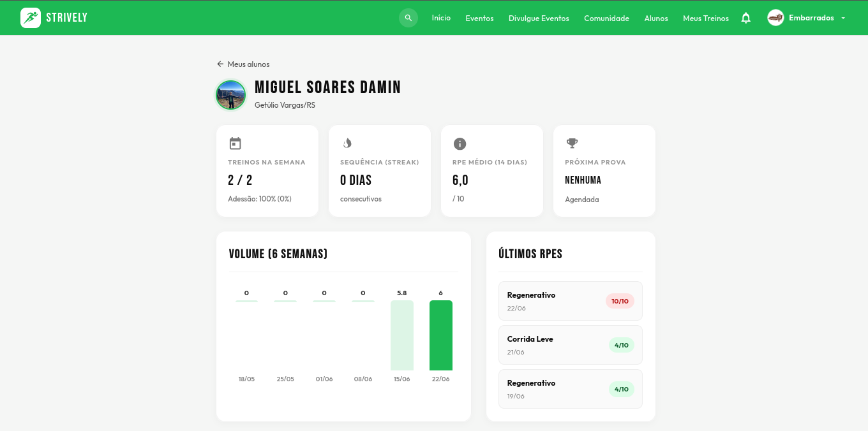This screenshot has height=431, width=868.
Task: Click the calendar icon in Treinos na Semana card
Action: coord(235,143)
